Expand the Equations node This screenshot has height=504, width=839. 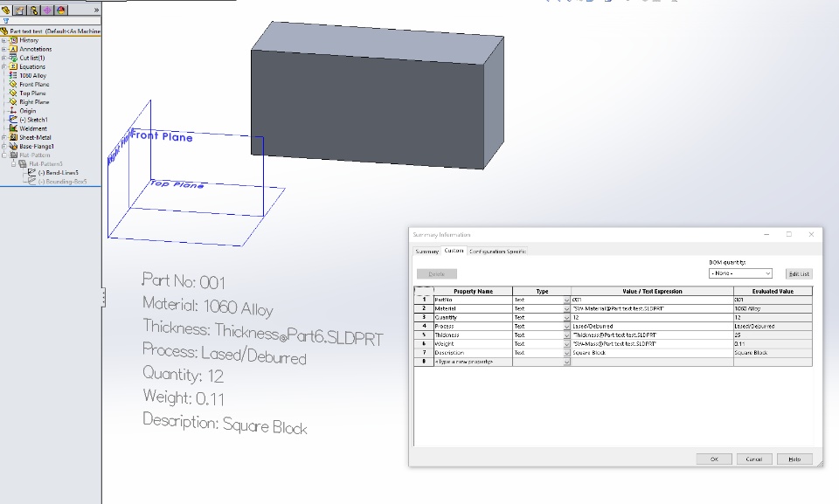click(4, 66)
